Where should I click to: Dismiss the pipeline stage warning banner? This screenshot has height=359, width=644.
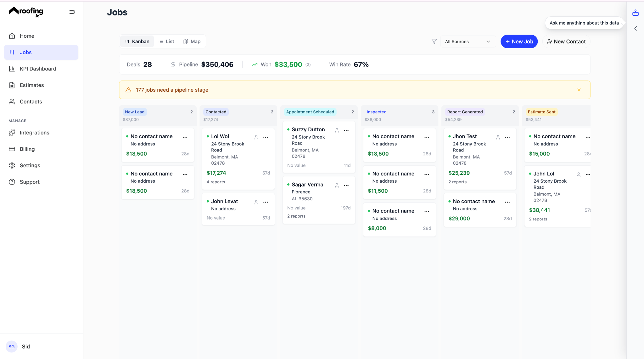579,90
